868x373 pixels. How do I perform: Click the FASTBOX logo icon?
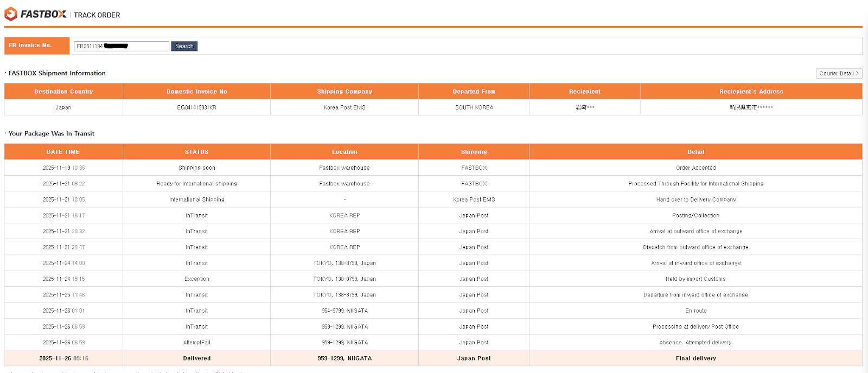click(11, 14)
